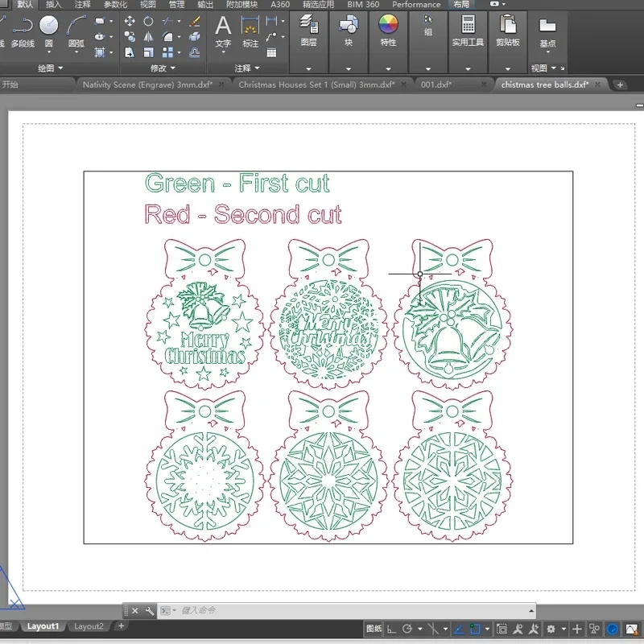
Task: Activate the Move tool
Action: coord(130,21)
